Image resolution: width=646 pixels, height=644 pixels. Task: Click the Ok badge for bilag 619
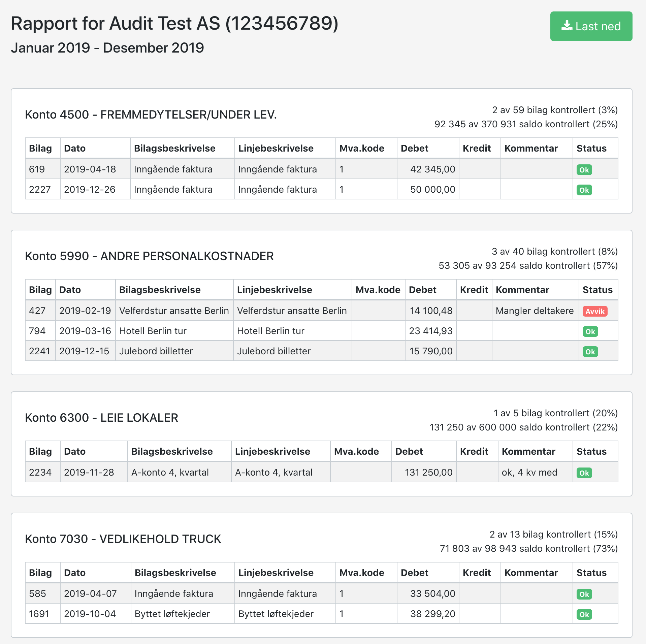(584, 170)
